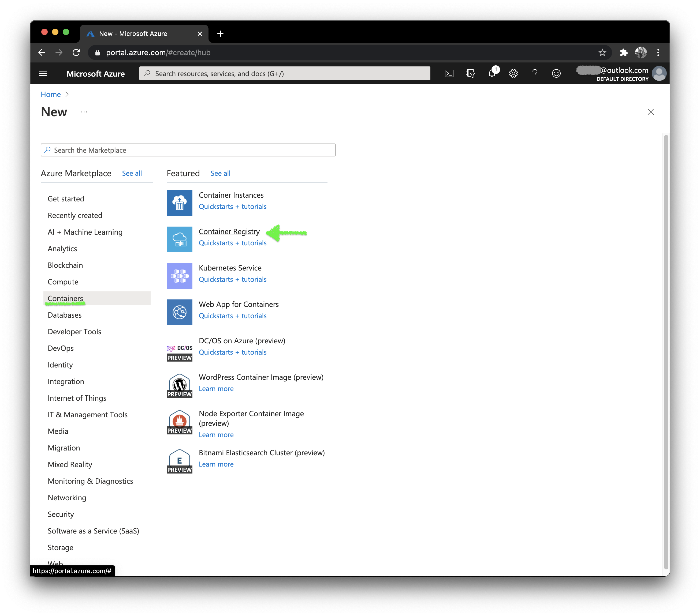The width and height of the screenshot is (700, 616).
Task: Click See all next to Featured
Action: coord(220,173)
